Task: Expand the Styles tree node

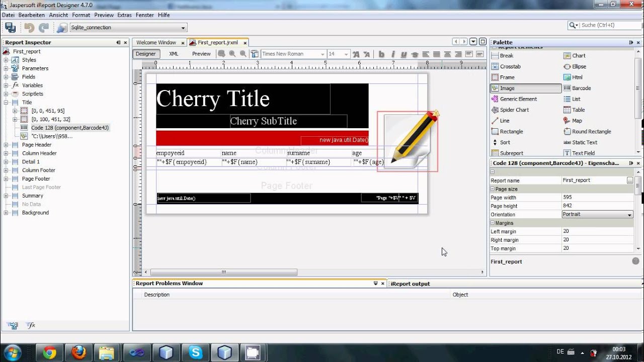Action: [7, 60]
